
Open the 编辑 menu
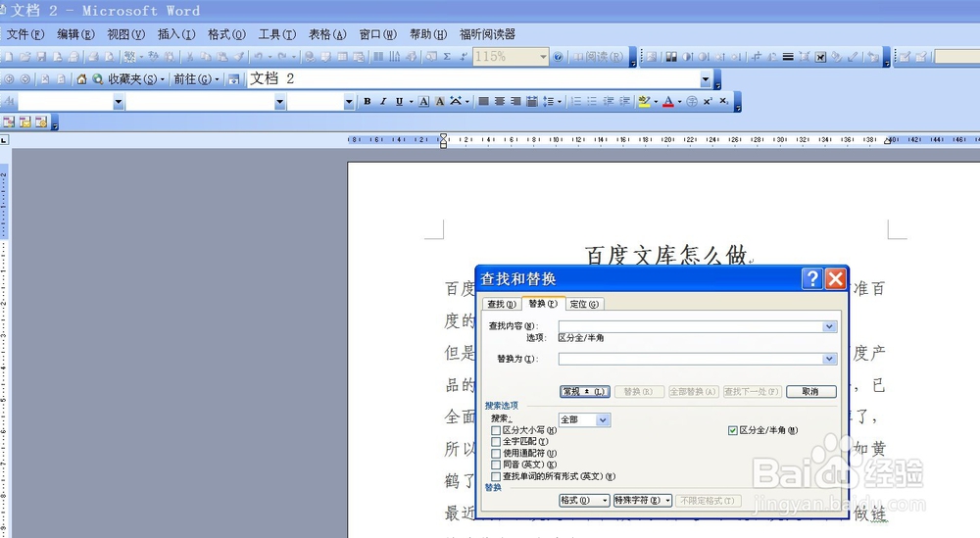tap(75, 34)
